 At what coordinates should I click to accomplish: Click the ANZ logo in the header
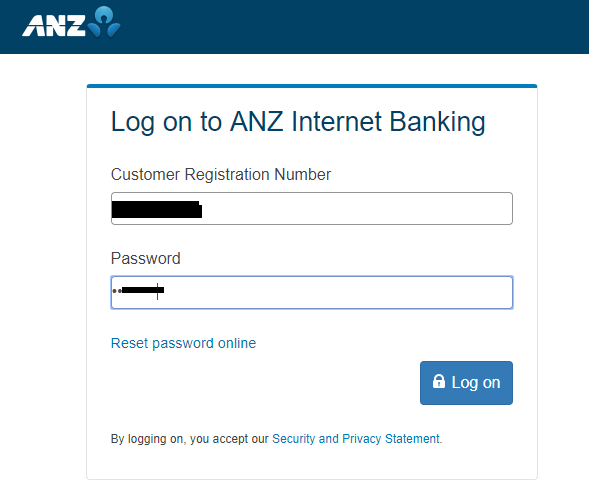71,22
